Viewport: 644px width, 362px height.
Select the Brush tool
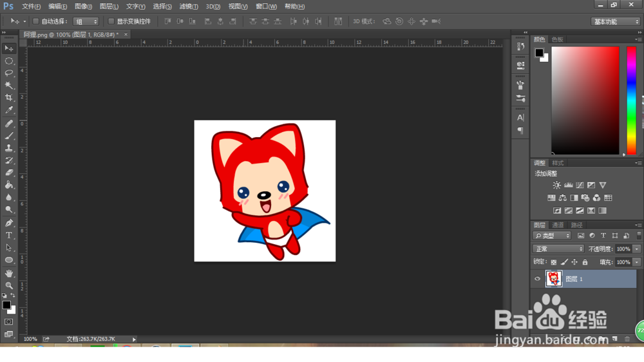[x=8, y=136]
